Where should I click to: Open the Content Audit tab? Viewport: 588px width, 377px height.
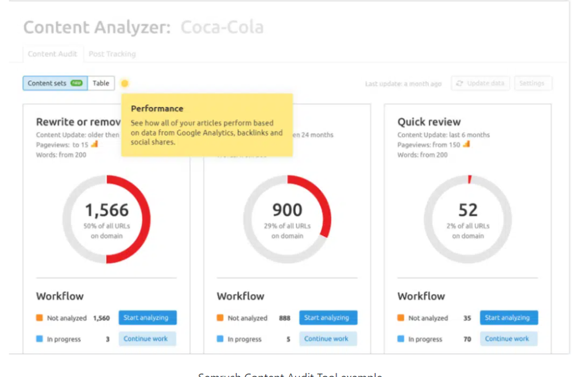pyautogui.click(x=52, y=53)
